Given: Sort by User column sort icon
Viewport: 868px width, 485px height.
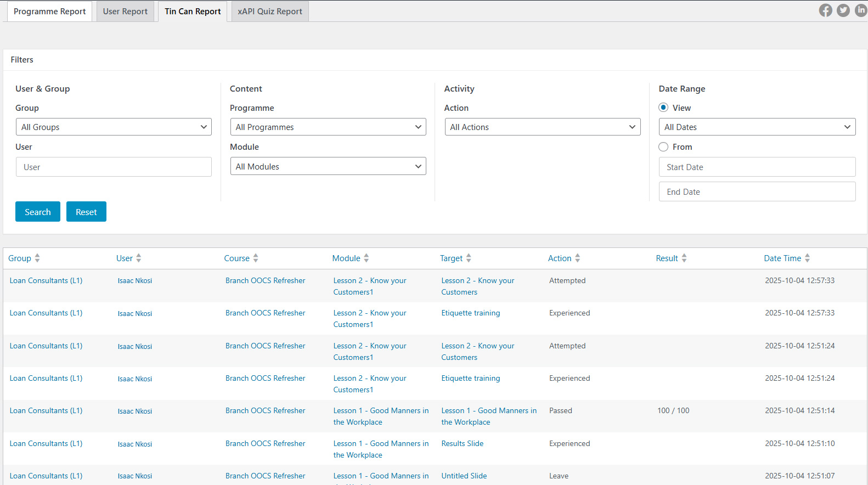Looking at the screenshot, I should coord(139,258).
